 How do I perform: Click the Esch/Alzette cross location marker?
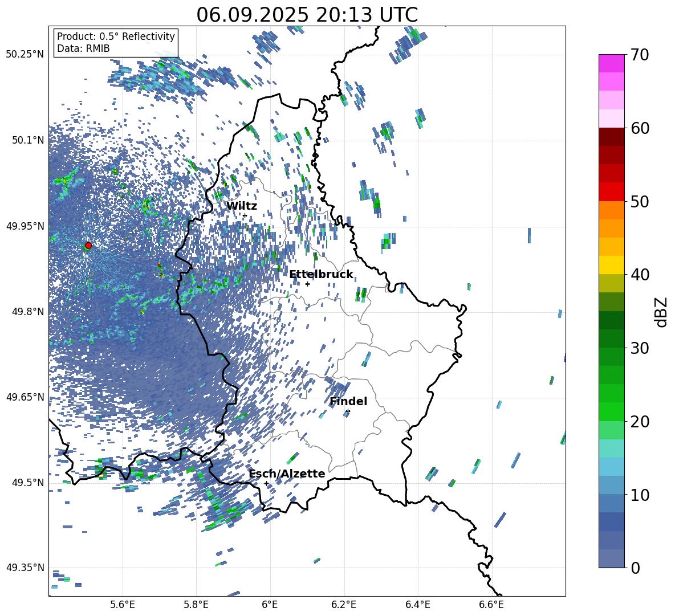pyautogui.click(x=266, y=483)
